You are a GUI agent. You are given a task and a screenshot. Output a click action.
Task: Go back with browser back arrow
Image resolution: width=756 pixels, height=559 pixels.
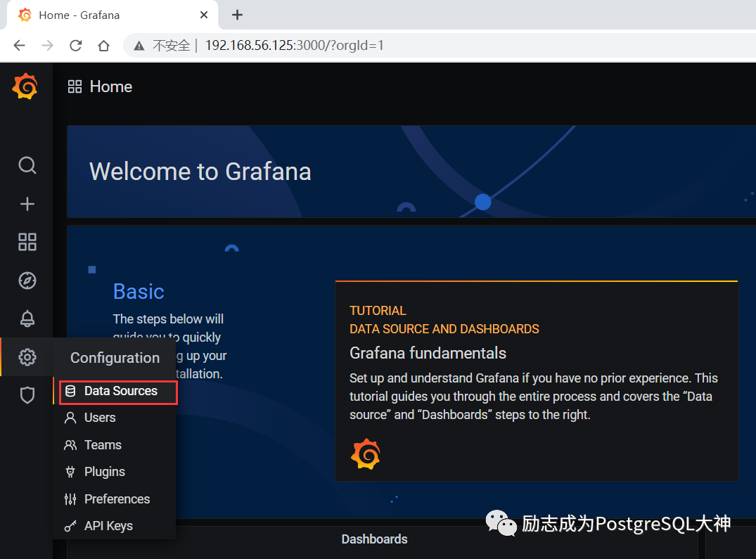click(19, 45)
